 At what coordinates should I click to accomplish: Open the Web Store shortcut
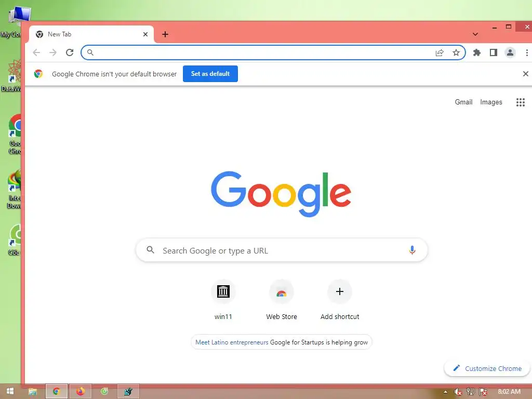tap(282, 300)
